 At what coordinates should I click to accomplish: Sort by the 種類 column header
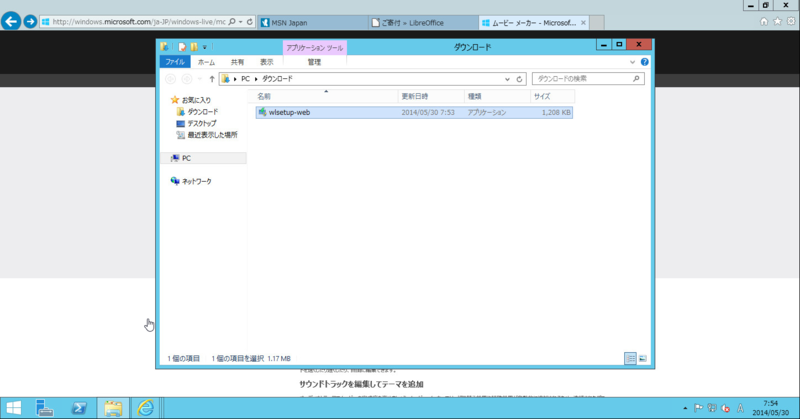(x=497, y=96)
